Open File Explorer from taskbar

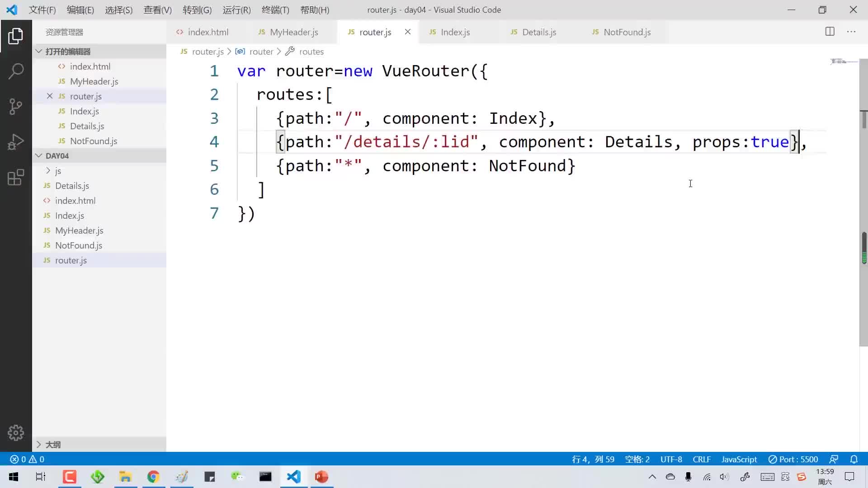point(125,477)
